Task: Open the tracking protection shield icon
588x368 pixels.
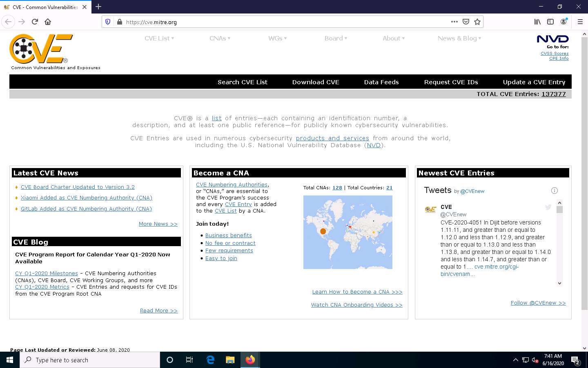Action: [x=108, y=22]
